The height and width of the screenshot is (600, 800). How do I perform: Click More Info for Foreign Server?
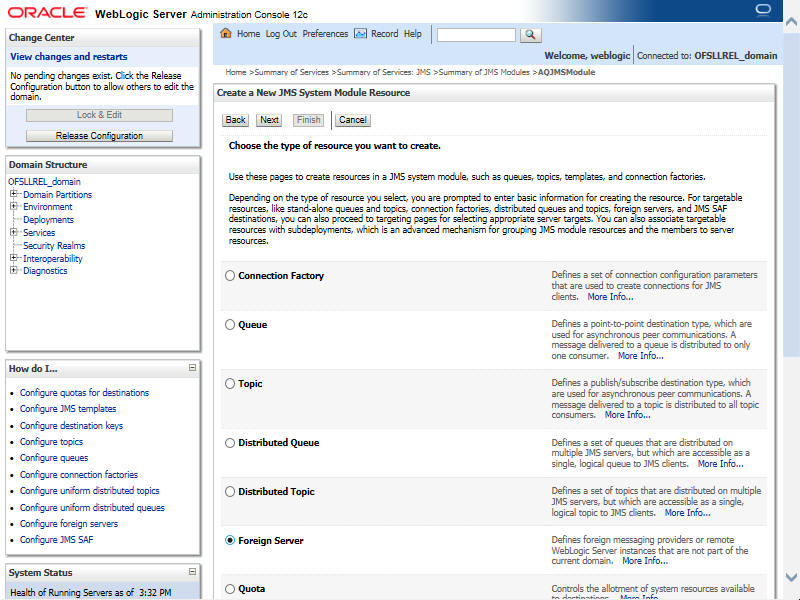point(645,561)
